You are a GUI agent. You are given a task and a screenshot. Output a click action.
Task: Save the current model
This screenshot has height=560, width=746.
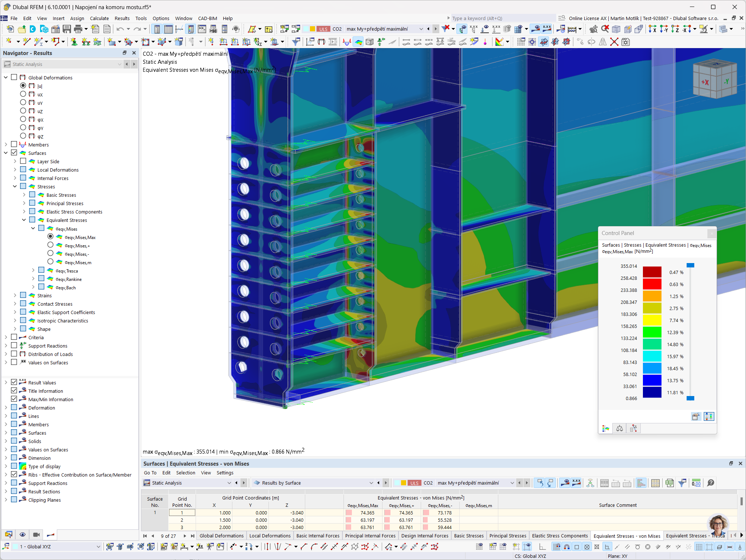[67, 29]
